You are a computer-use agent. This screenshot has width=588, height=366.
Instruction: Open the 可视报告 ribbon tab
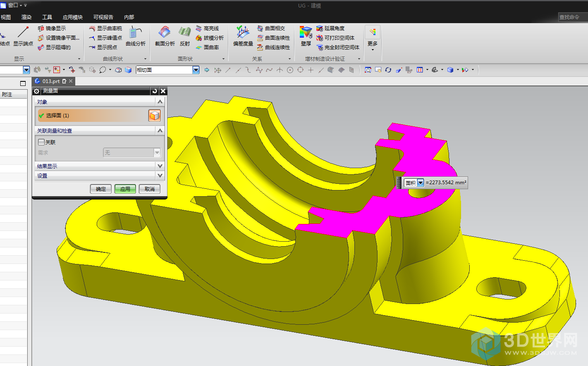pyautogui.click(x=103, y=17)
